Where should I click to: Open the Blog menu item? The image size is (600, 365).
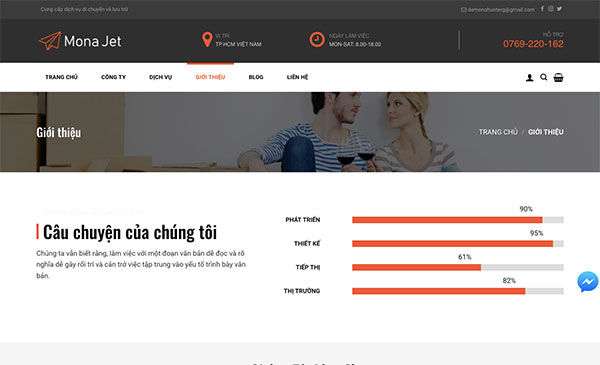[256, 77]
